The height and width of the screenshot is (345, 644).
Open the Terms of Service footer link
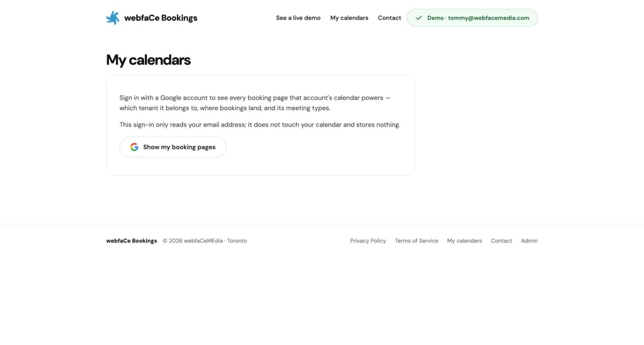[x=417, y=241]
